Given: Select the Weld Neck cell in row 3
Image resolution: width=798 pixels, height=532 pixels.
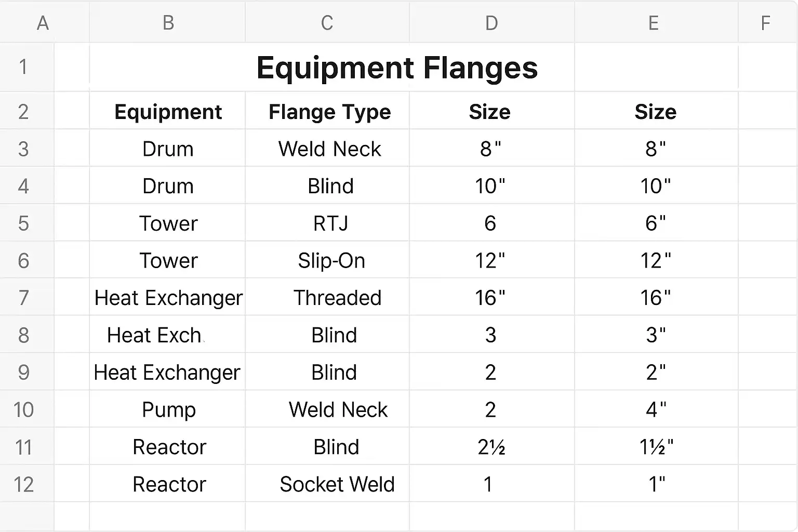Looking at the screenshot, I should coord(327,149).
